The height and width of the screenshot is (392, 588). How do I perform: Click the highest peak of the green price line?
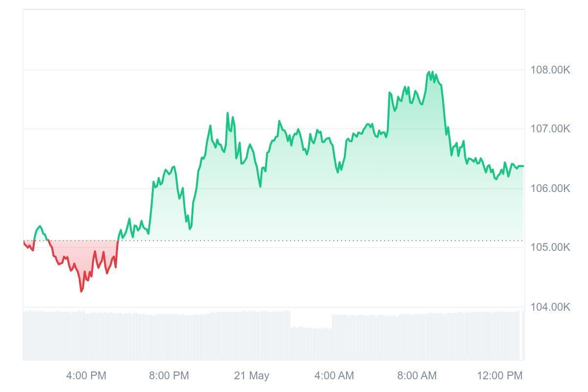429,72
